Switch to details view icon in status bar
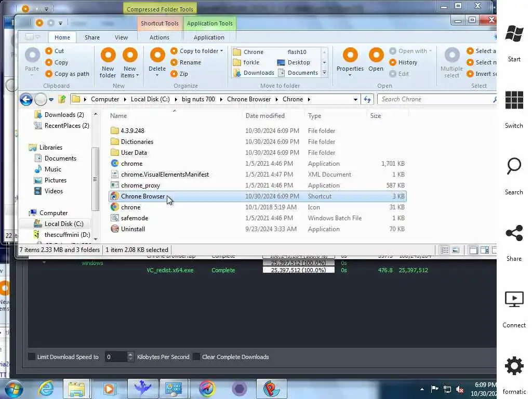The image size is (532, 399). (444, 250)
